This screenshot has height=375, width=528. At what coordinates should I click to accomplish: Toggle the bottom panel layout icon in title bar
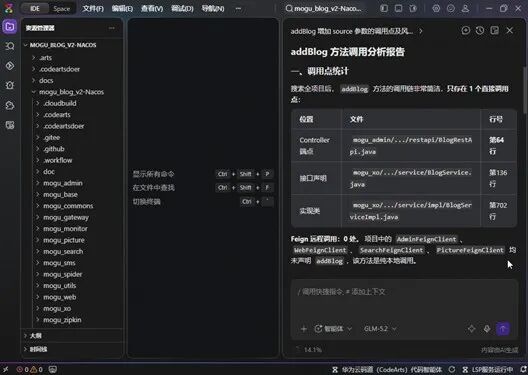tap(398, 8)
